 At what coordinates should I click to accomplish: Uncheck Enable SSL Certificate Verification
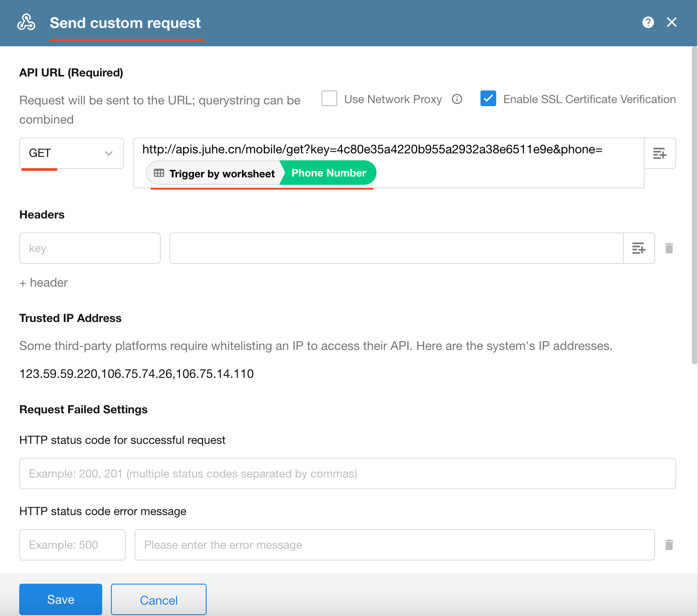click(x=488, y=99)
